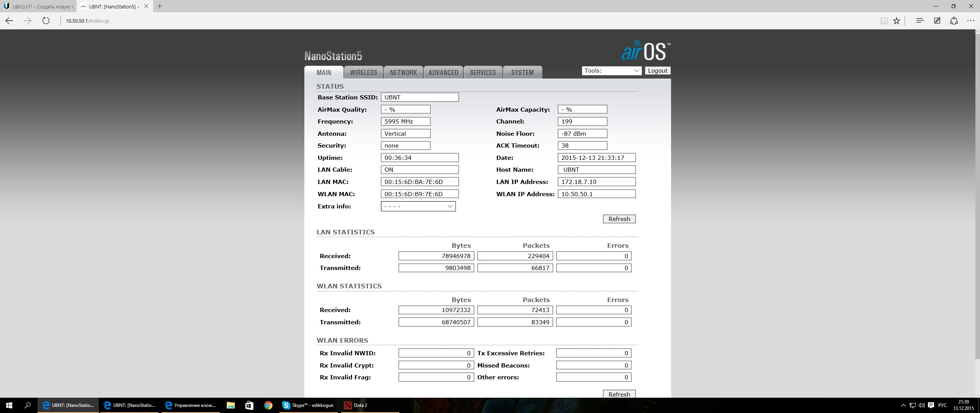Switch to the ADVANCED tab
This screenshot has width=980, height=413.
click(x=443, y=72)
